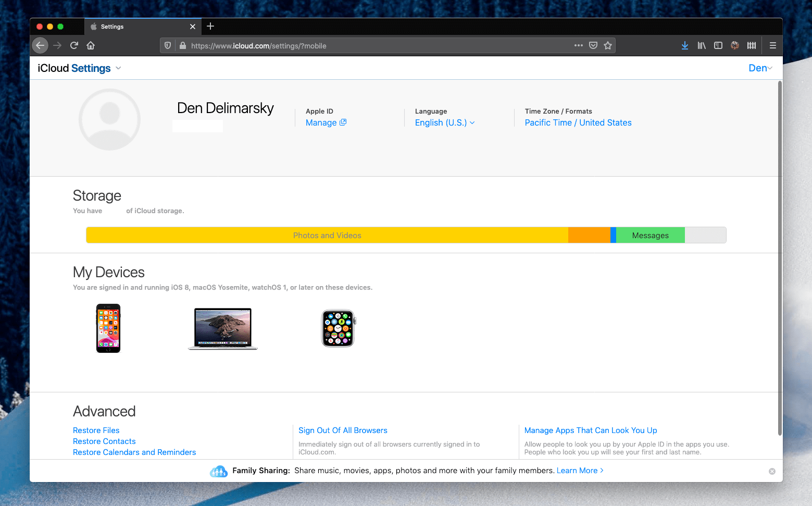Select the Settings browser tab
Image resolution: width=812 pixels, height=506 pixels.
click(x=143, y=27)
